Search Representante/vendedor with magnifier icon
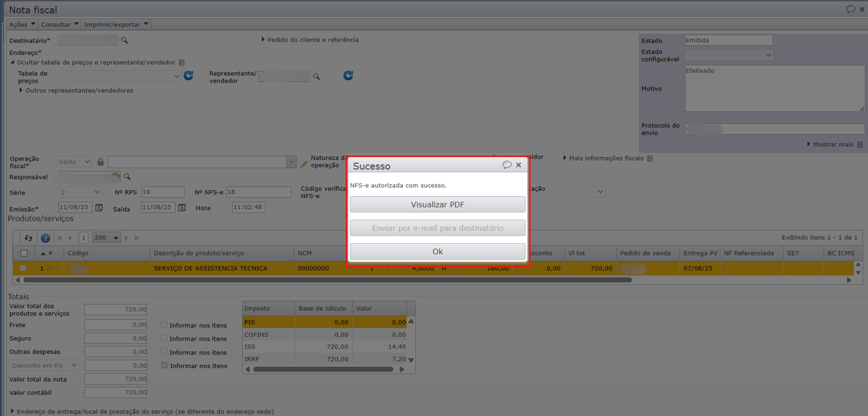This screenshot has height=416, width=868. click(316, 77)
